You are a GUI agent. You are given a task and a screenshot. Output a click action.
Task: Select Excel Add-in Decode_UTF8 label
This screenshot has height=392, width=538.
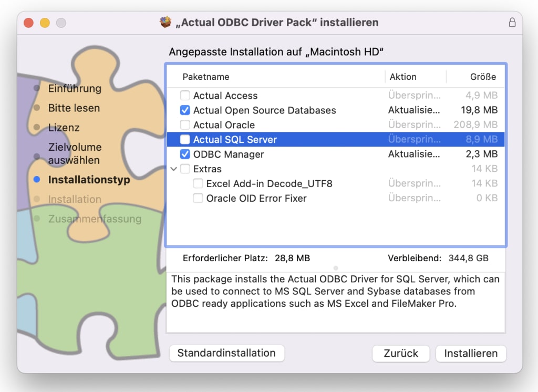270,183
